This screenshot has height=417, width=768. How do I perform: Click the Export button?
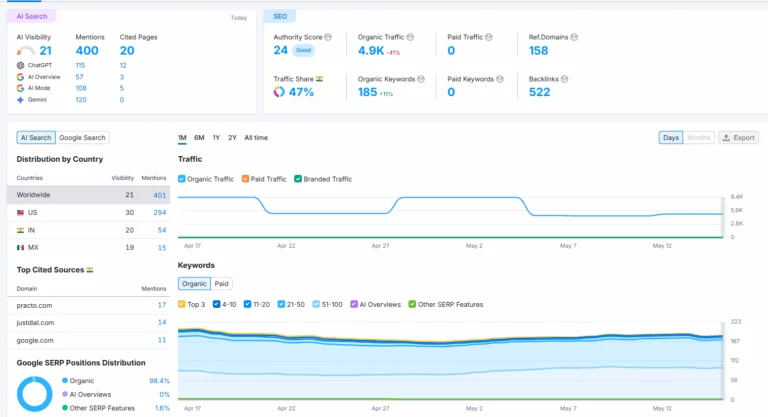(x=739, y=138)
